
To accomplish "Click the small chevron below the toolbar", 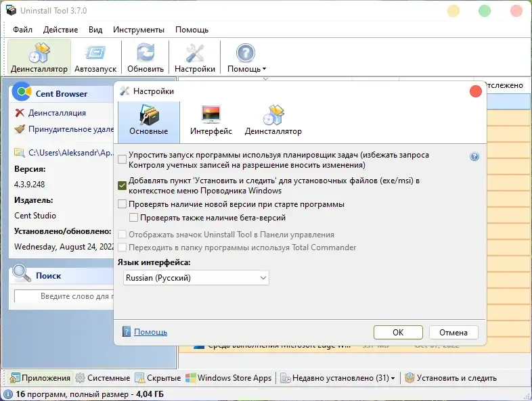I will [265, 78].
